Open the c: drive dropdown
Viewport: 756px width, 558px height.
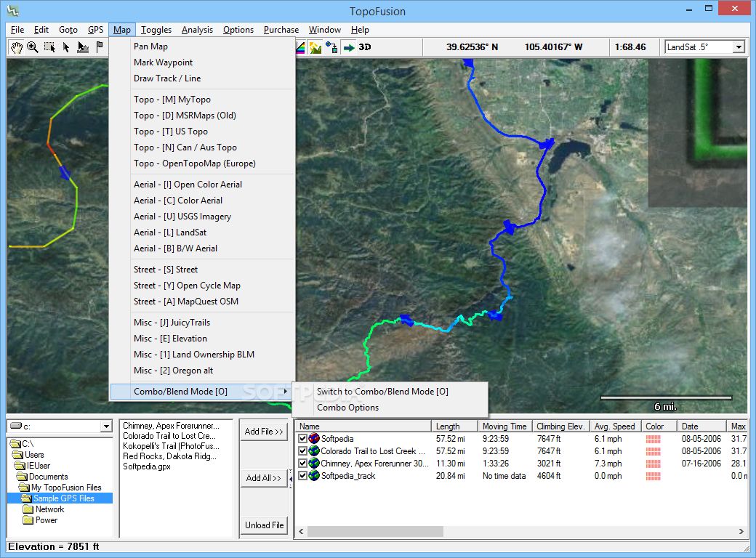point(106,426)
